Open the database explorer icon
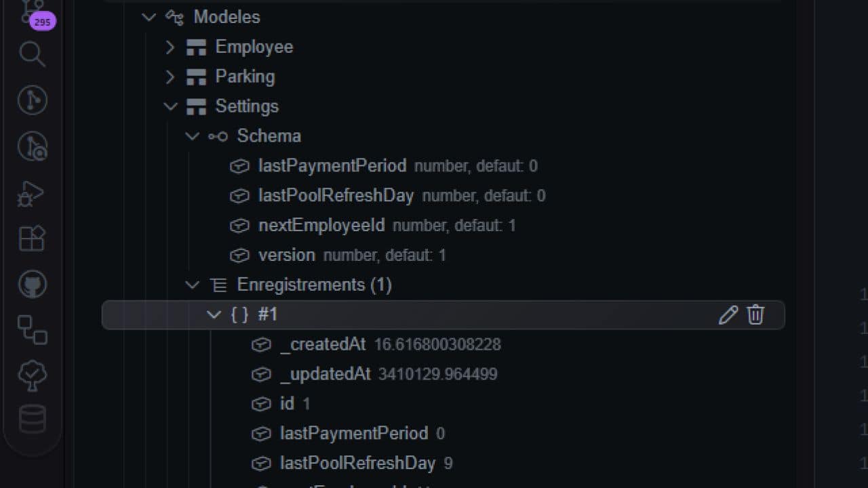Image resolution: width=868 pixels, height=488 pixels. 32,420
